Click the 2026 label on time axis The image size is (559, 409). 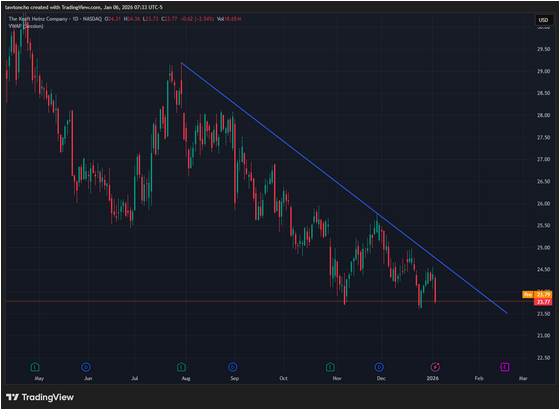[x=433, y=378]
